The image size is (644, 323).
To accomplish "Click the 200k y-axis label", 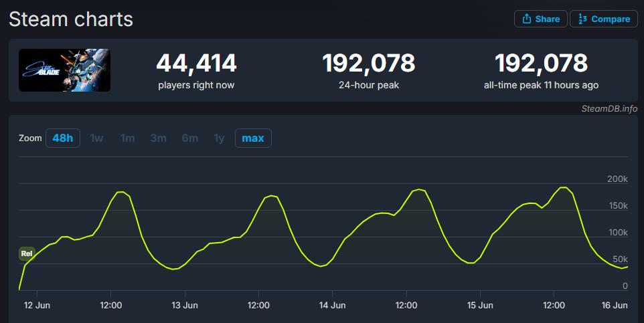I will click(x=617, y=179).
